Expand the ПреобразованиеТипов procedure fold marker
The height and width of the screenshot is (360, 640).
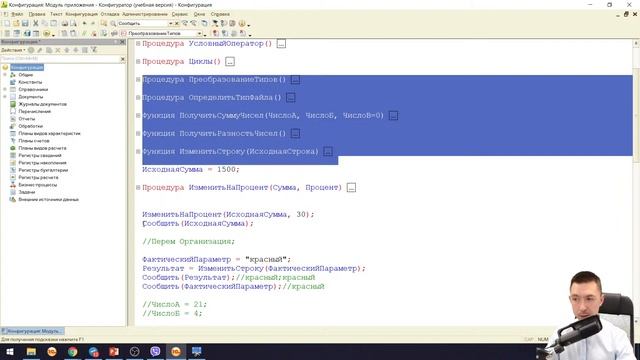click(x=138, y=79)
